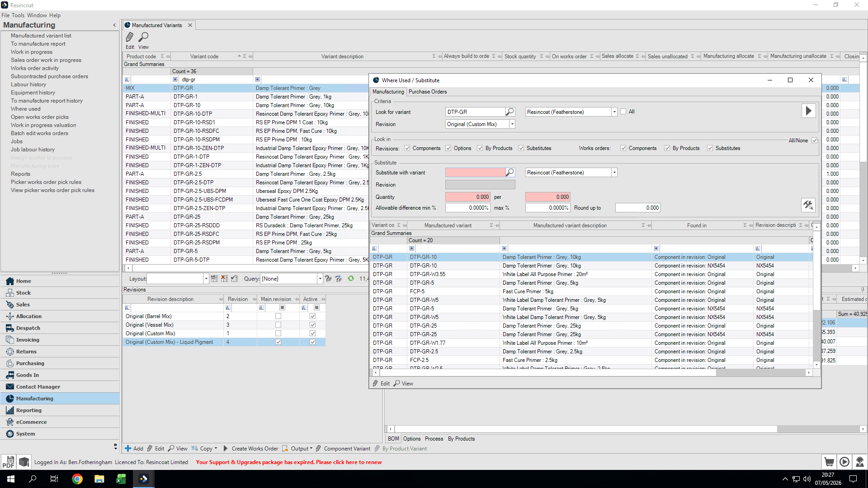868x488 pixels.
Task: Toggle the All/None checkbox
Action: point(815,141)
